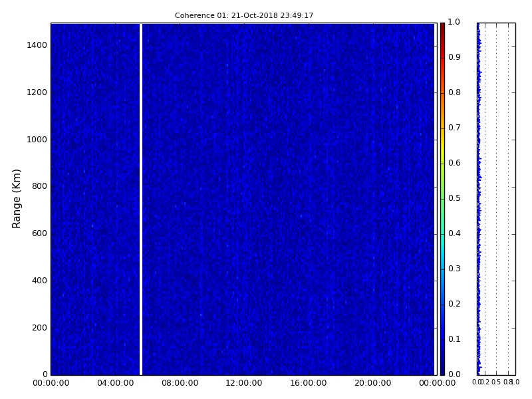Click the colorbar label 0.7
Viewport: 532px width, 399px height.
tap(454, 128)
